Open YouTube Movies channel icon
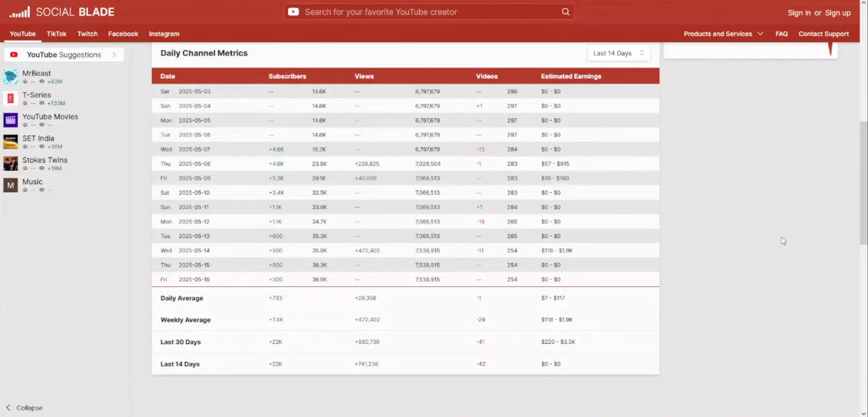This screenshot has width=868, height=417. pyautogui.click(x=11, y=120)
